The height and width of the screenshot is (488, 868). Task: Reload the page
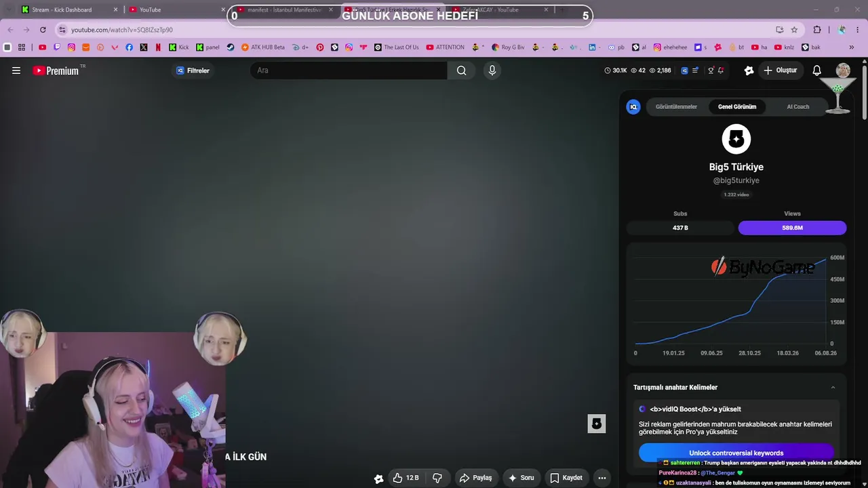pos(43,30)
